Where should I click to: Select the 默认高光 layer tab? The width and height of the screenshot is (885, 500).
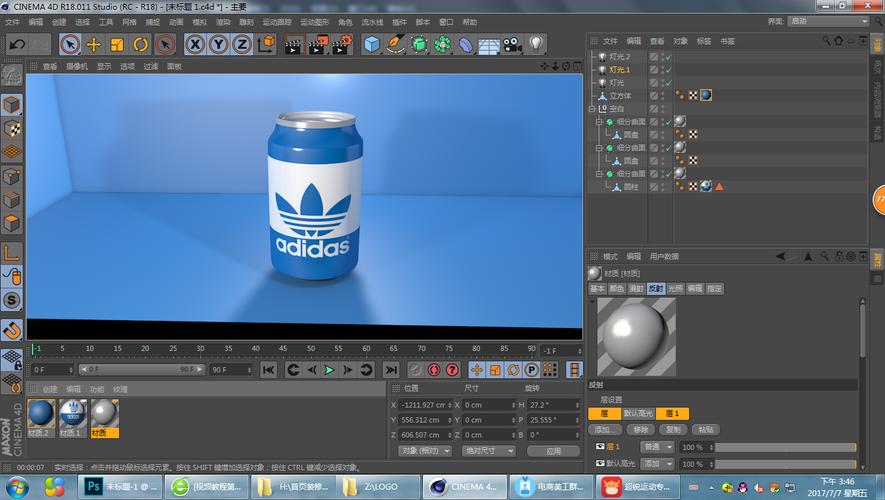[x=638, y=414]
